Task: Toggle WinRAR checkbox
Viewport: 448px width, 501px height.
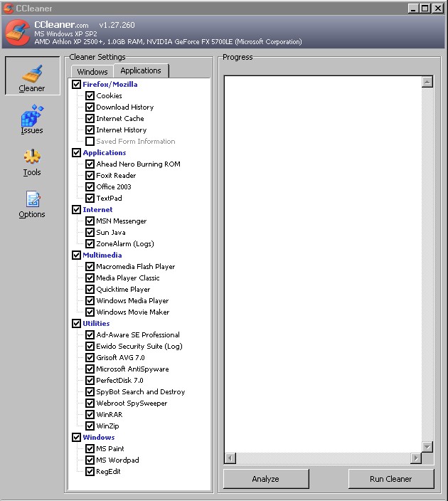Action: pyautogui.click(x=90, y=414)
